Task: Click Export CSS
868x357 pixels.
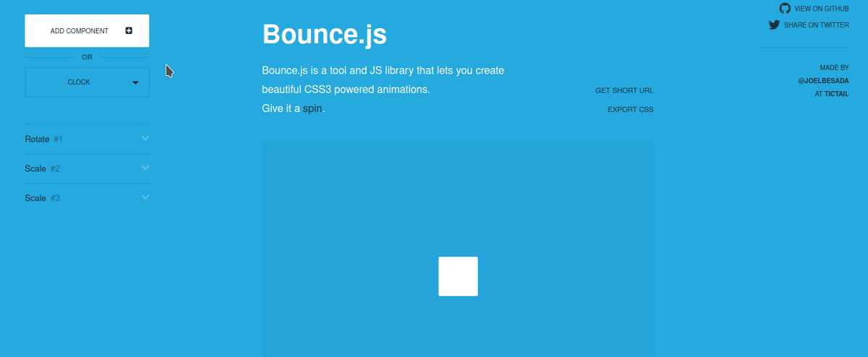Action: coord(630,110)
